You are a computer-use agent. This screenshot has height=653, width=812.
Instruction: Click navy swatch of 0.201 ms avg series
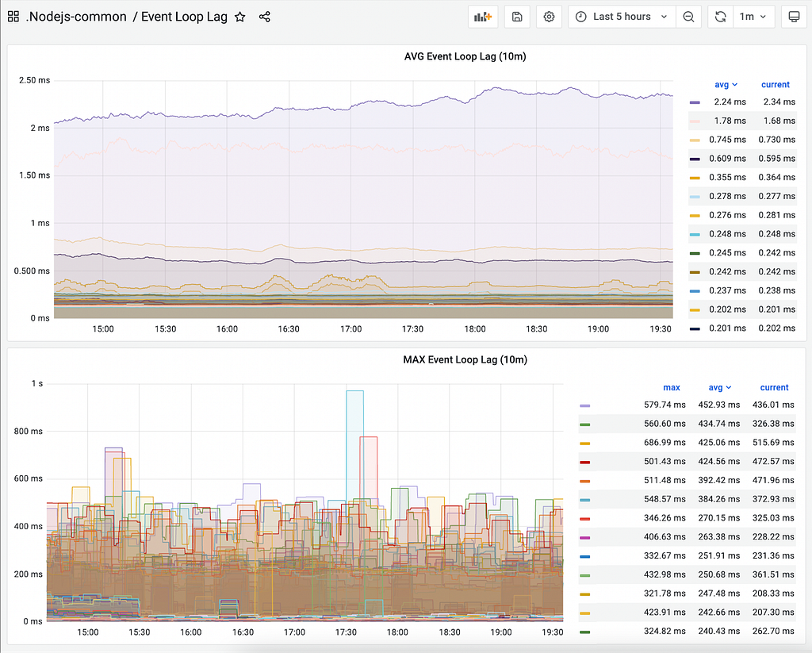[x=695, y=329]
